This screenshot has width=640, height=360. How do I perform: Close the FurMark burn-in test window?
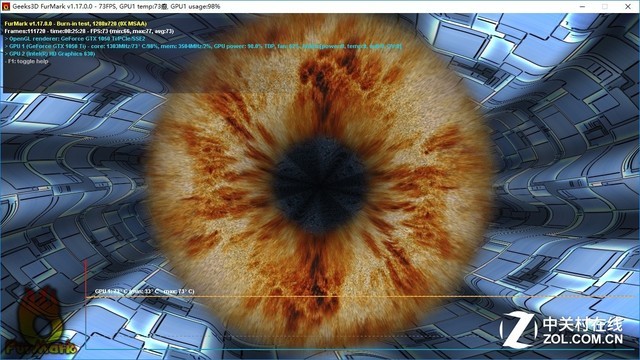pos(628,7)
